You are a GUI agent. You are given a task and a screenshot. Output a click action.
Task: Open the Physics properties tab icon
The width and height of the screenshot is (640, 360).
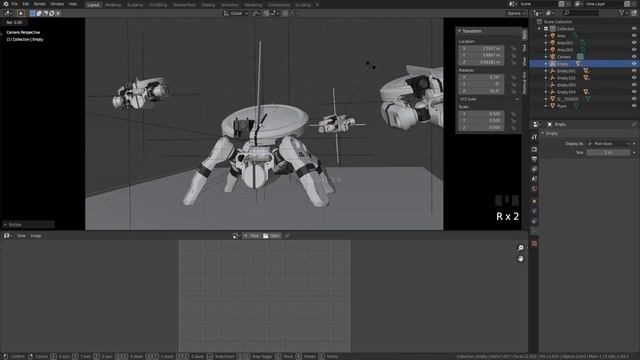534,211
